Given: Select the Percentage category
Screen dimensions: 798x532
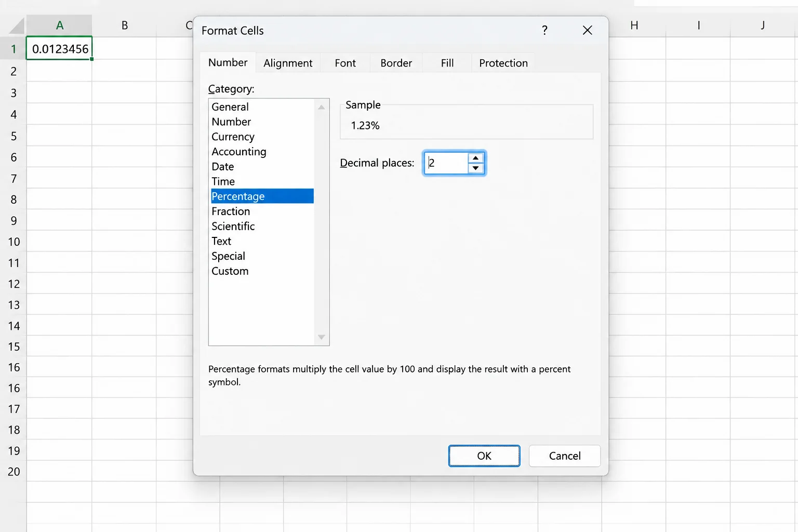Looking at the screenshot, I should click(x=262, y=196).
